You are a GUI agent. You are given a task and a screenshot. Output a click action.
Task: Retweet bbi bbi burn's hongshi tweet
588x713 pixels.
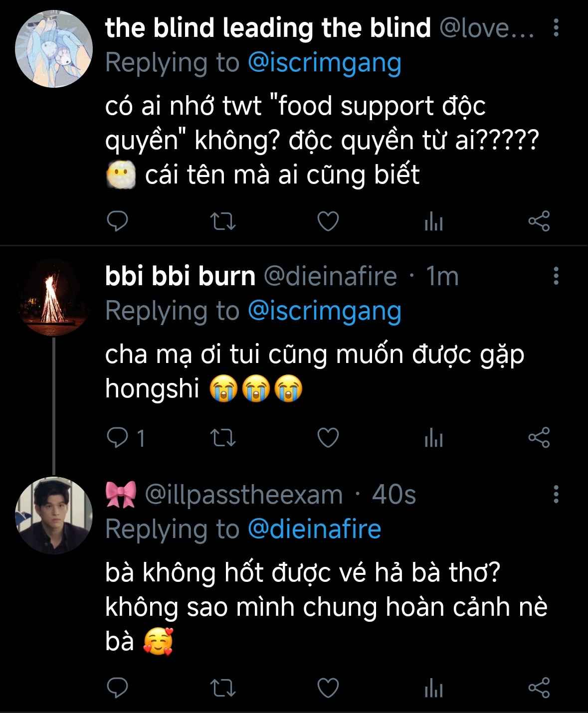coord(223,438)
